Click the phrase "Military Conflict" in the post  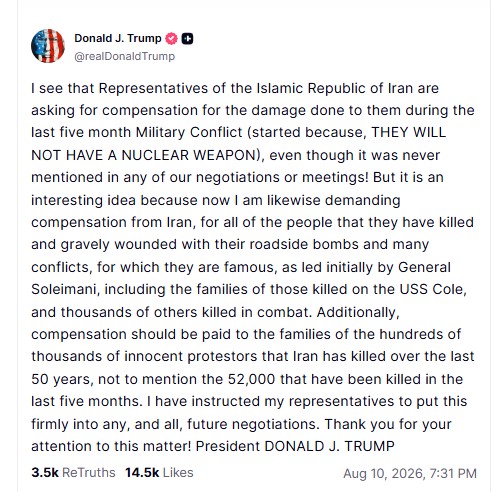coord(189,132)
